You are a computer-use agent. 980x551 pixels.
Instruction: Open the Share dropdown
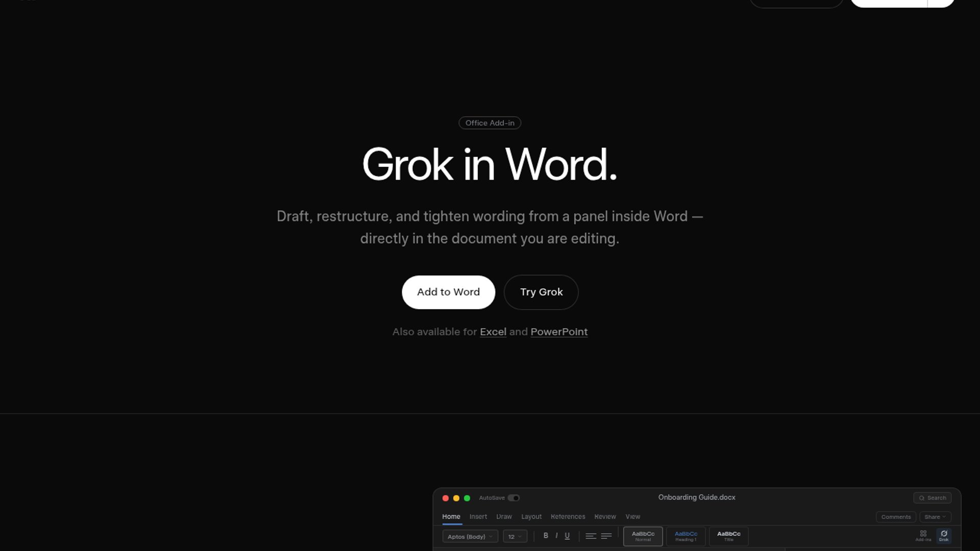935,517
